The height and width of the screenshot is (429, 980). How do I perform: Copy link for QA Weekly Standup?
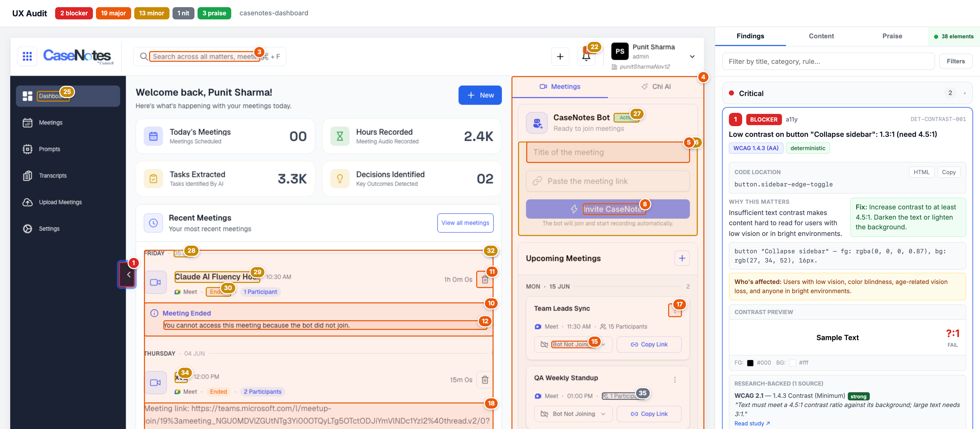649,414
